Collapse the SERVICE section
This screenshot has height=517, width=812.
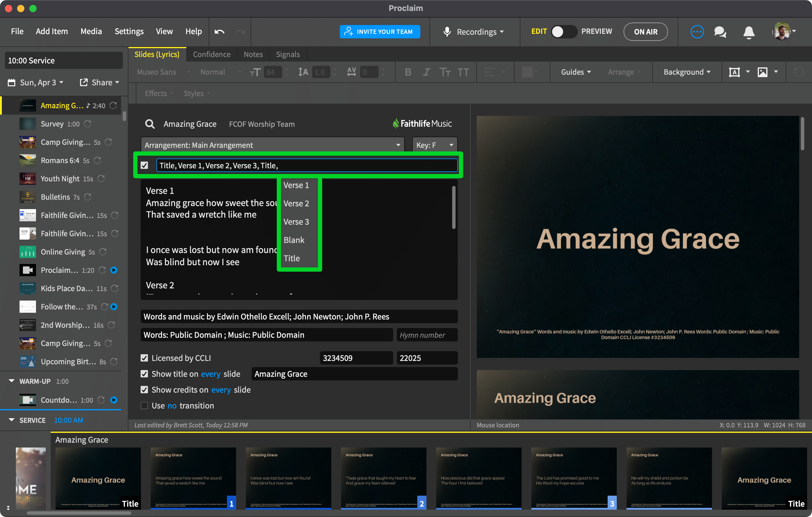pyautogui.click(x=12, y=420)
